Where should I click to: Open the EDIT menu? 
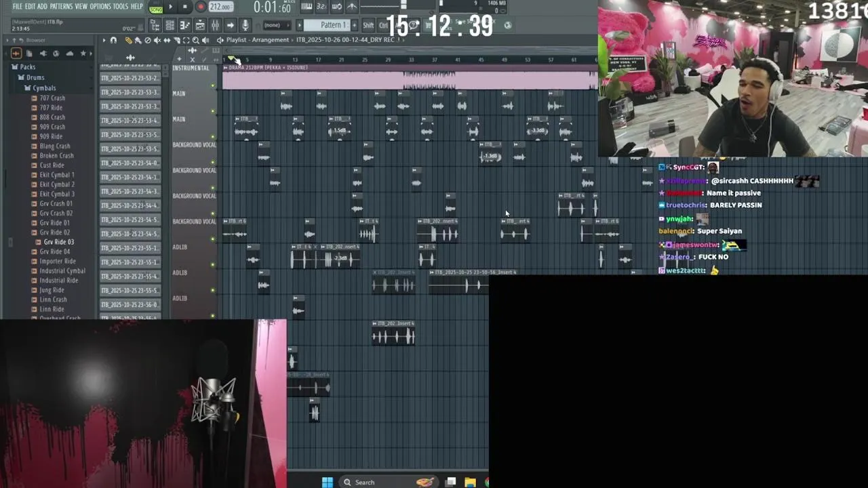pyautogui.click(x=31, y=6)
